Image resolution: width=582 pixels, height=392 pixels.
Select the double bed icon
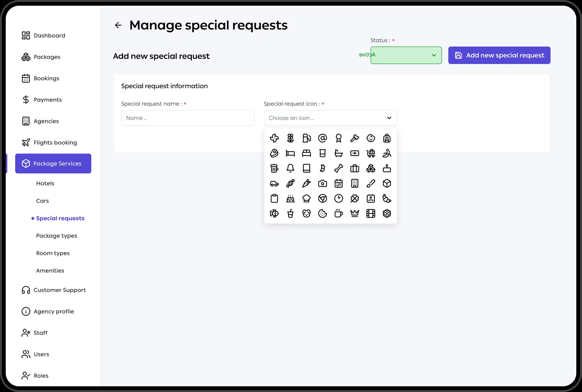pos(306,153)
